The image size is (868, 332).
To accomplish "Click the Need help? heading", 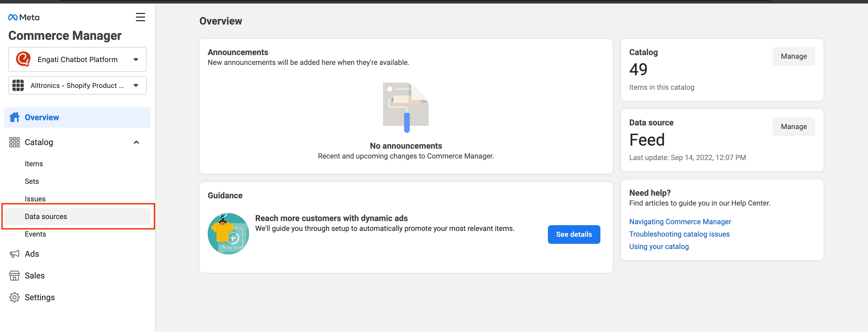I will click(650, 193).
